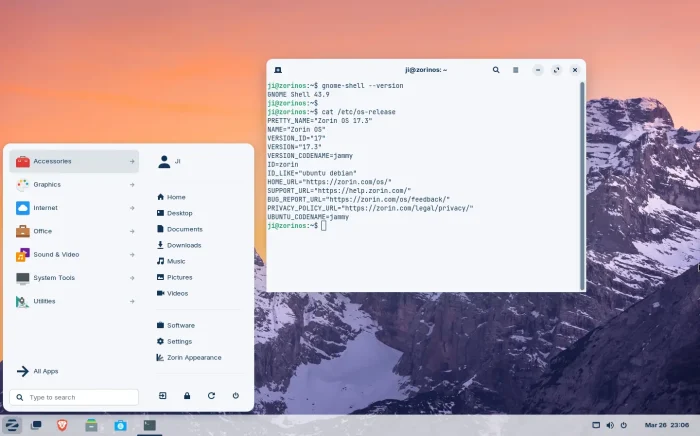
Task: Focus the Terminal taskbar icon
Action: [x=150, y=425]
